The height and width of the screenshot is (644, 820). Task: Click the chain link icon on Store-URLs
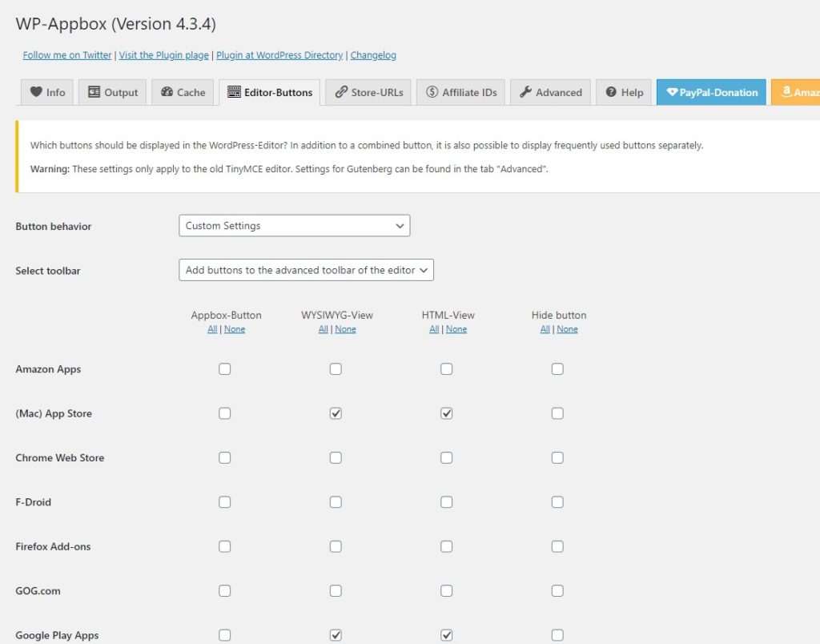click(341, 92)
